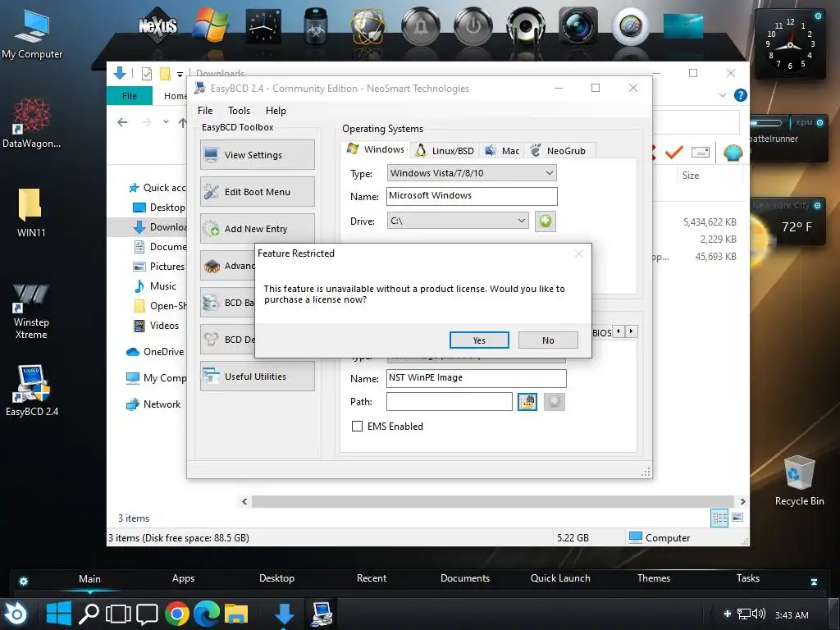Open EasyBCD File menu
Screen dimensions: 840x630
205,111
